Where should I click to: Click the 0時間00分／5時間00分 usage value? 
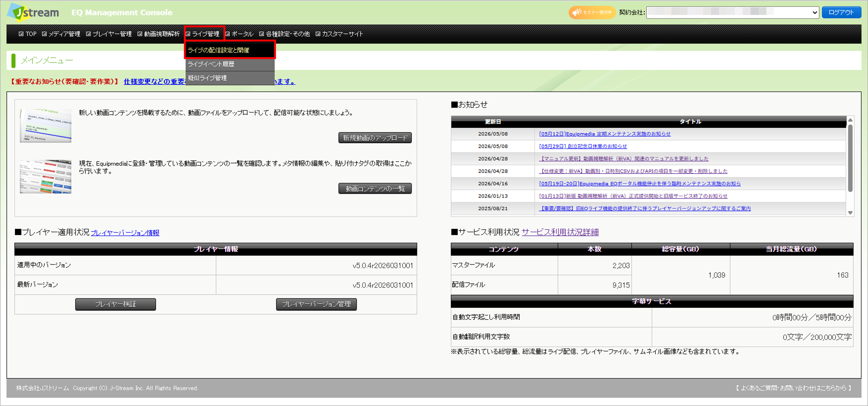coord(812,317)
